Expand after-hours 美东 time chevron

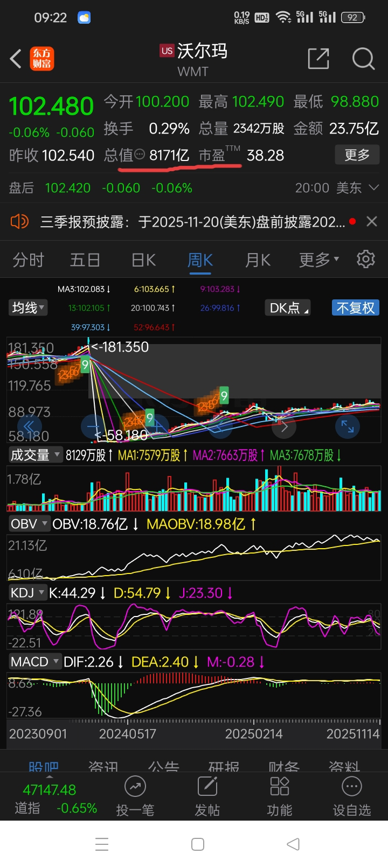373,188
